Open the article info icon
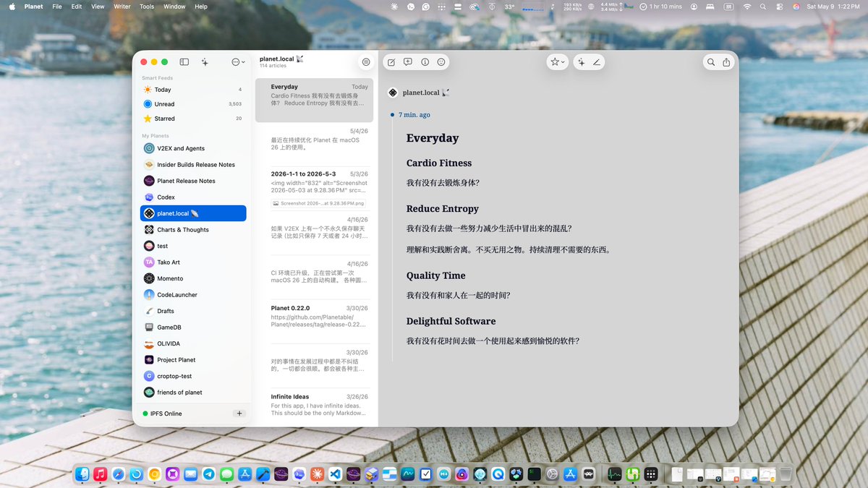The image size is (868, 488). 425,62
